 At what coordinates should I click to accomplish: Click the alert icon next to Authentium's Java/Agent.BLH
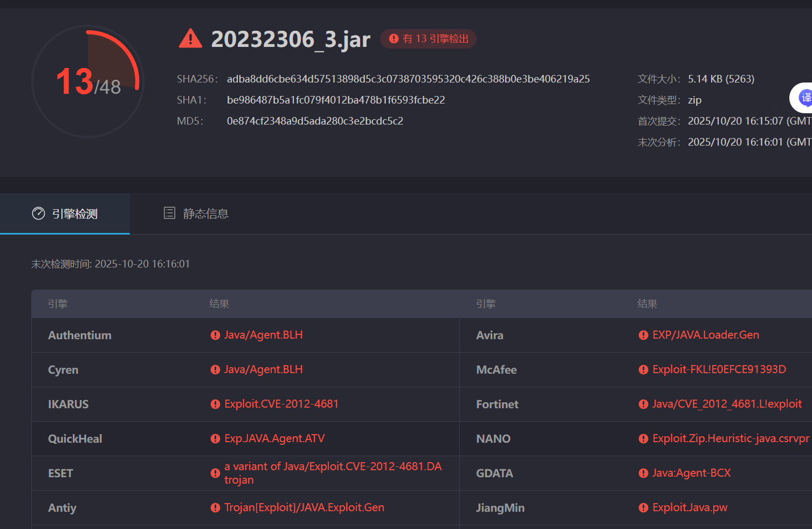[x=215, y=335]
